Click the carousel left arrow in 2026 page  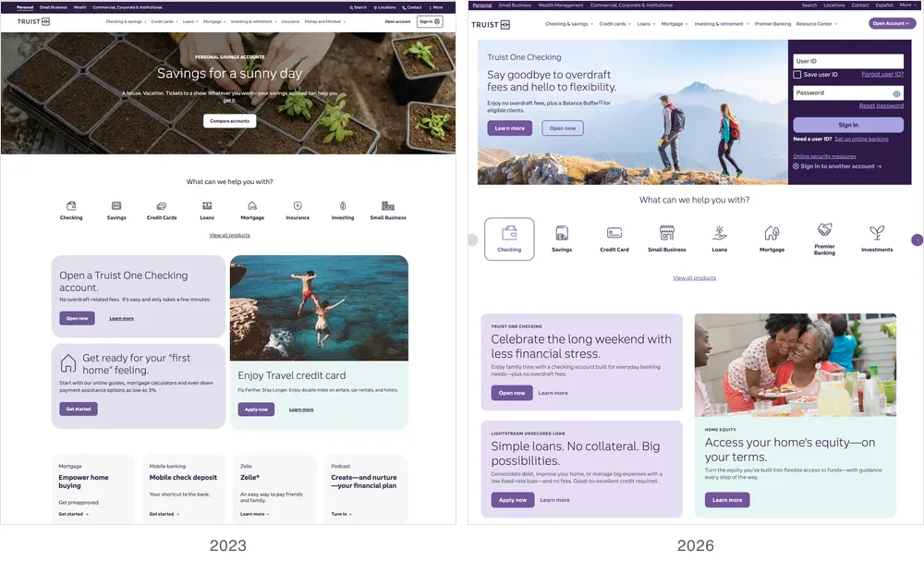(x=472, y=240)
